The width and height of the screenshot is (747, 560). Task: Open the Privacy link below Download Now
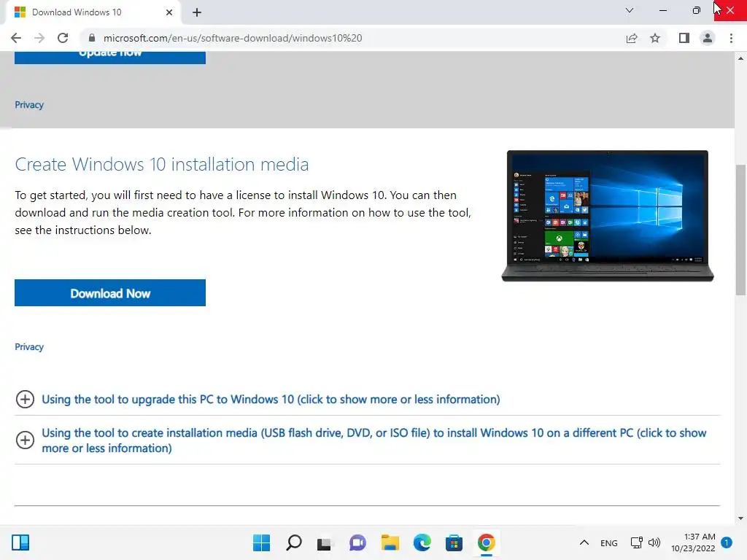[x=29, y=346]
